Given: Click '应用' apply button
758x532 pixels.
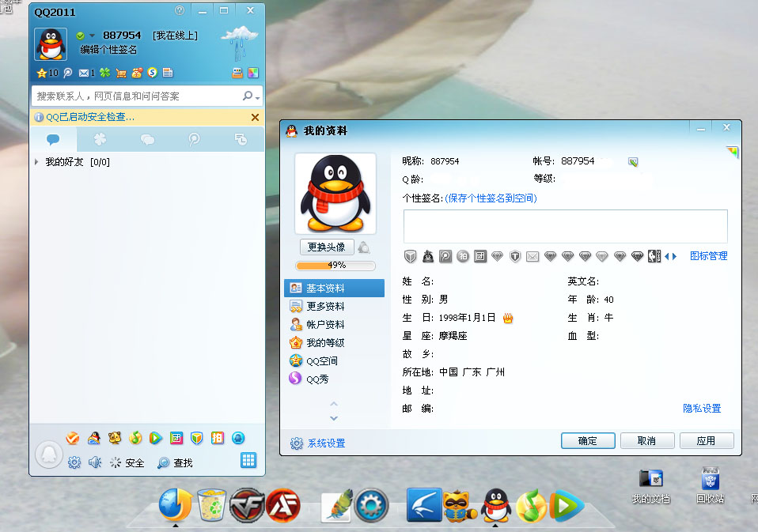Looking at the screenshot, I should [707, 441].
